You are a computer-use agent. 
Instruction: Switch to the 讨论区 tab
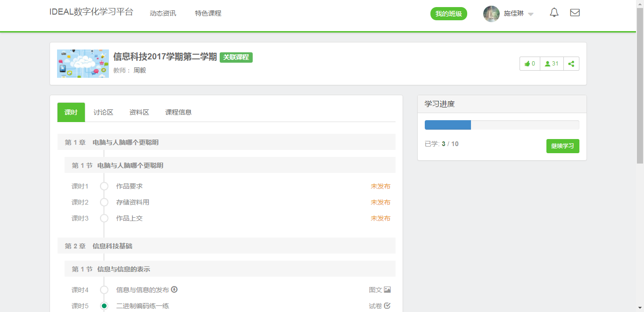103,112
